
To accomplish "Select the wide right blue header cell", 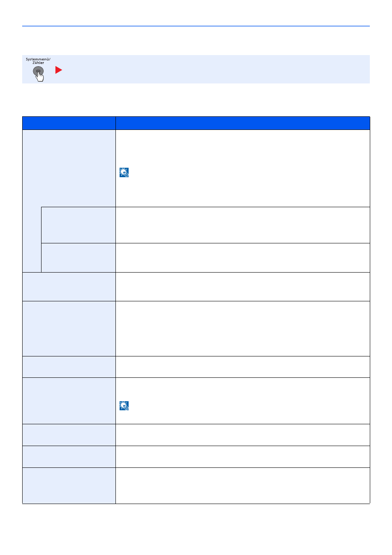I will (x=243, y=123).
